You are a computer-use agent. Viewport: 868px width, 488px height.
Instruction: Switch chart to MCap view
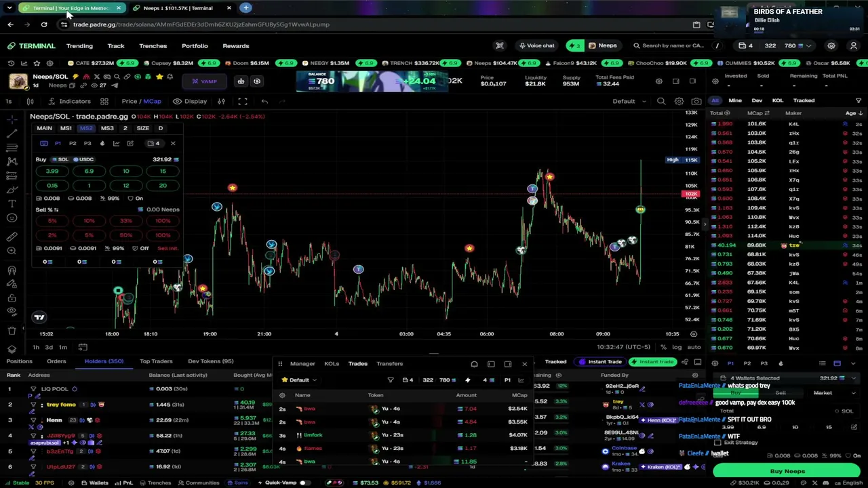pyautogui.click(x=152, y=102)
